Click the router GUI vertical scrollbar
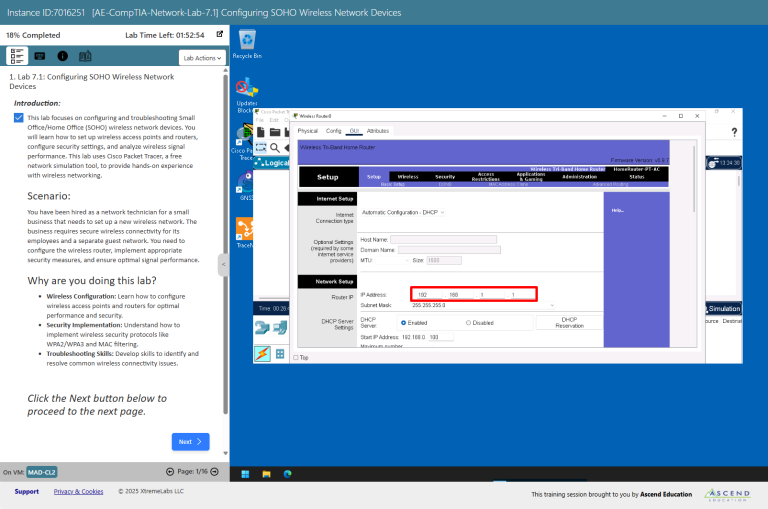 click(694, 179)
